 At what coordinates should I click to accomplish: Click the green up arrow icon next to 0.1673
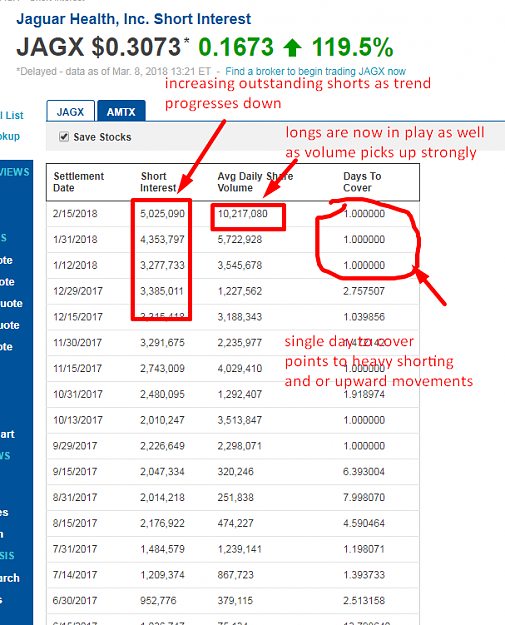point(293,47)
